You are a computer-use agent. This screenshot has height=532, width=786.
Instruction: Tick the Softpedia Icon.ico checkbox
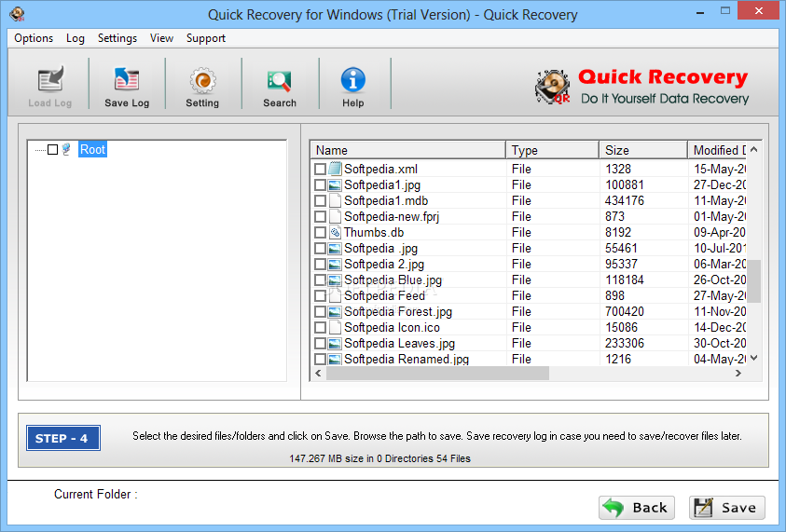[x=321, y=328]
